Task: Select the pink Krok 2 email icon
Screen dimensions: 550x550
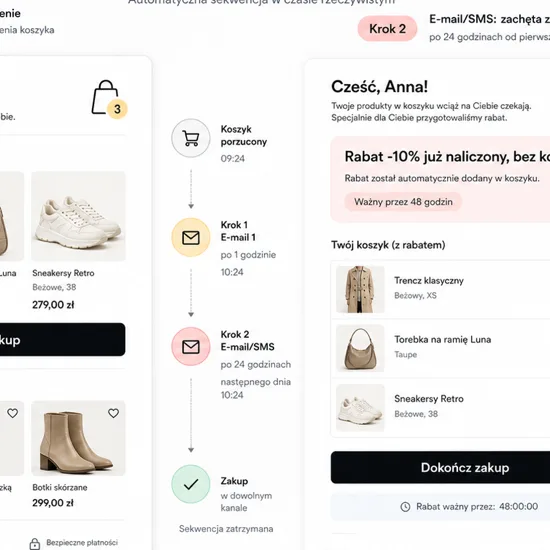Action: pos(191,347)
